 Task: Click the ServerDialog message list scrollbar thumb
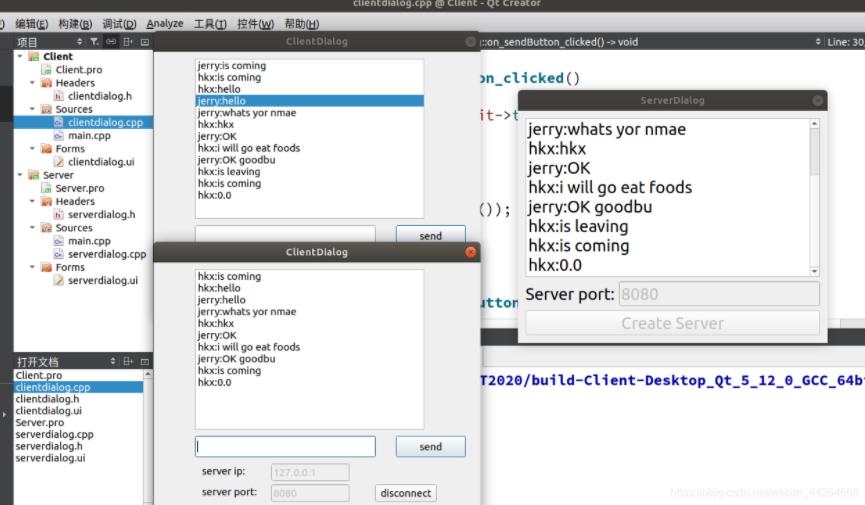pos(814,151)
